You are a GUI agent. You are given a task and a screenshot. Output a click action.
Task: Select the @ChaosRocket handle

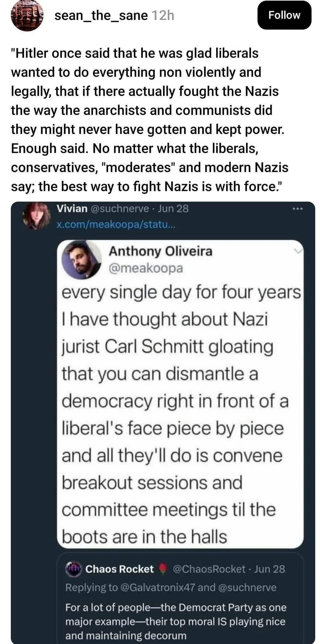tap(209, 569)
